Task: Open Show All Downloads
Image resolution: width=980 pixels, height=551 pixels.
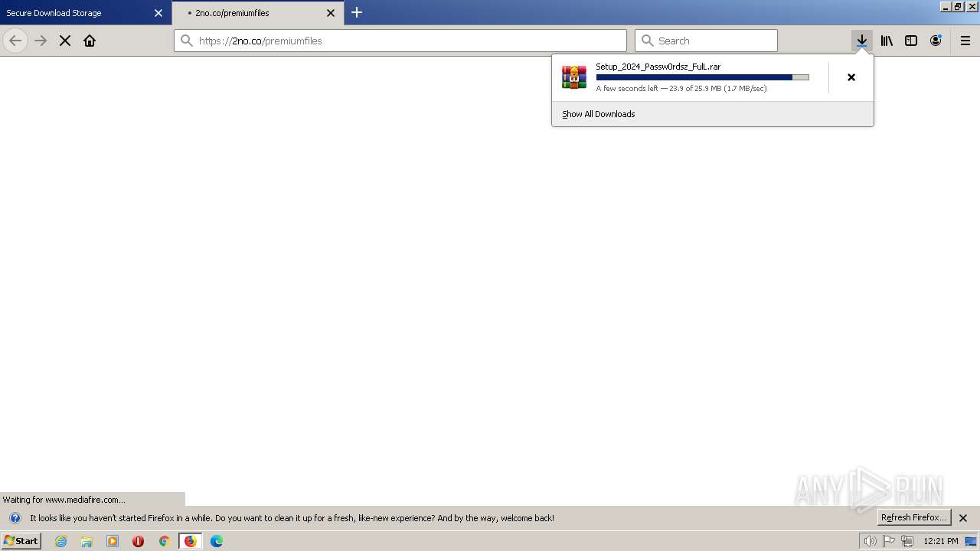Action: pos(599,114)
